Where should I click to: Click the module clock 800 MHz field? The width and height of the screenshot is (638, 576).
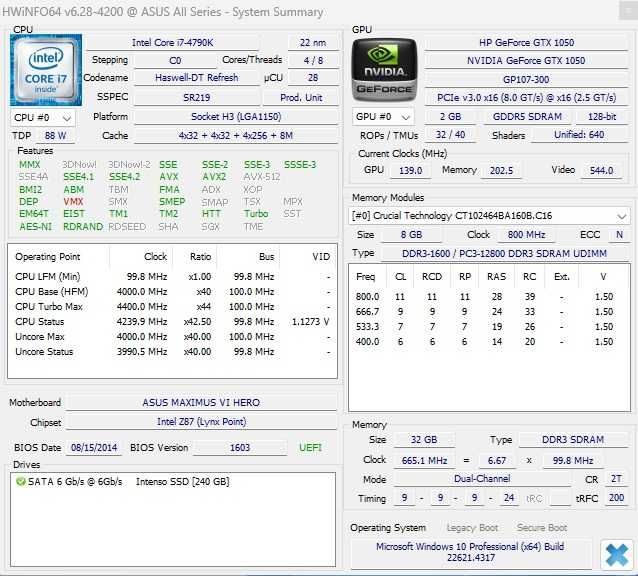pyautogui.click(x=527, y=235)
